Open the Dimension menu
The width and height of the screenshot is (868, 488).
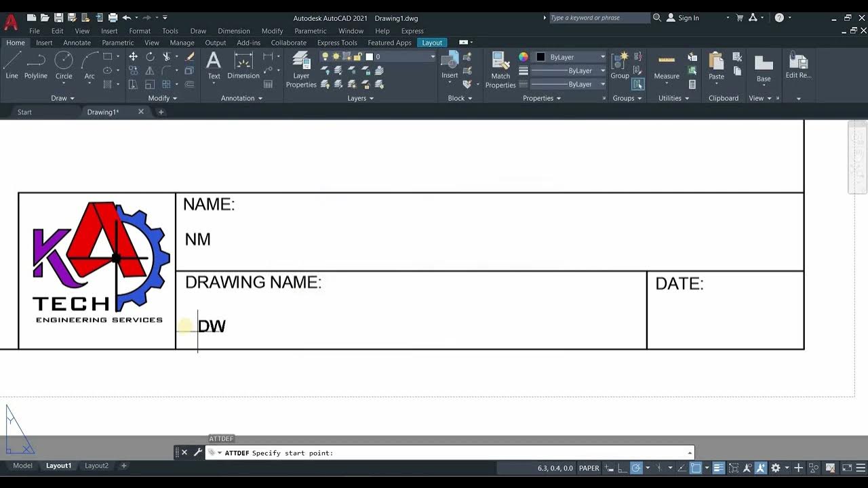[234, 31]
